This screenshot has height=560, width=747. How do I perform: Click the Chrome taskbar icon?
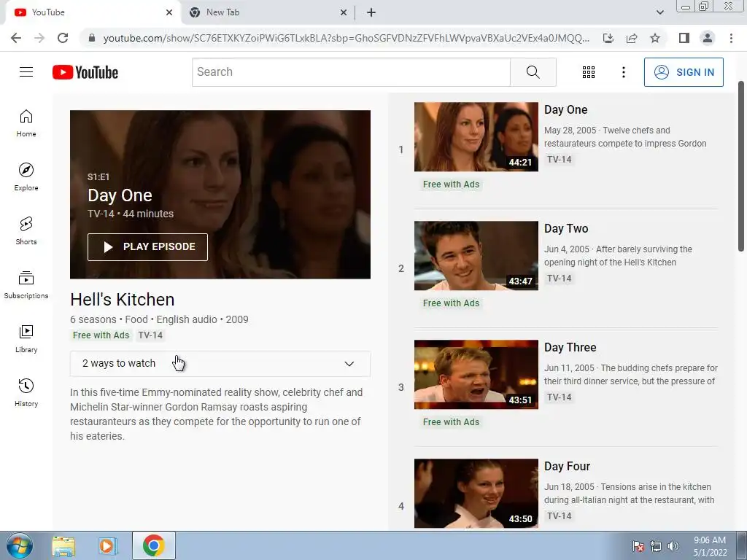pyautogui.click(x=153, y=545)
